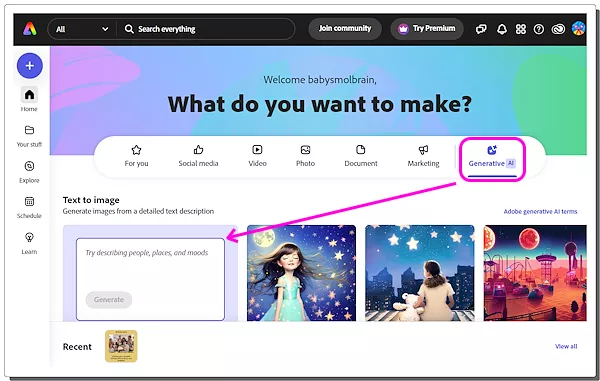Select the Photo tab
600x381 pixels.
(305, 156)
